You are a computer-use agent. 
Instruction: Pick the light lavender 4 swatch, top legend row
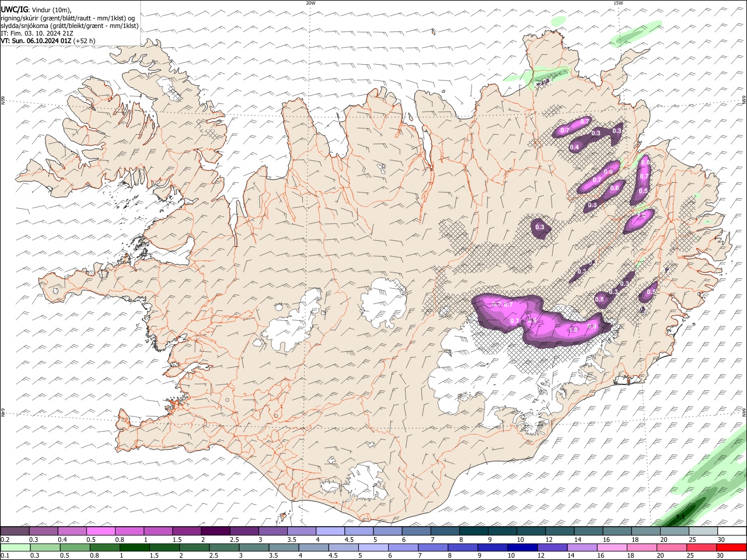coord(330,531)
